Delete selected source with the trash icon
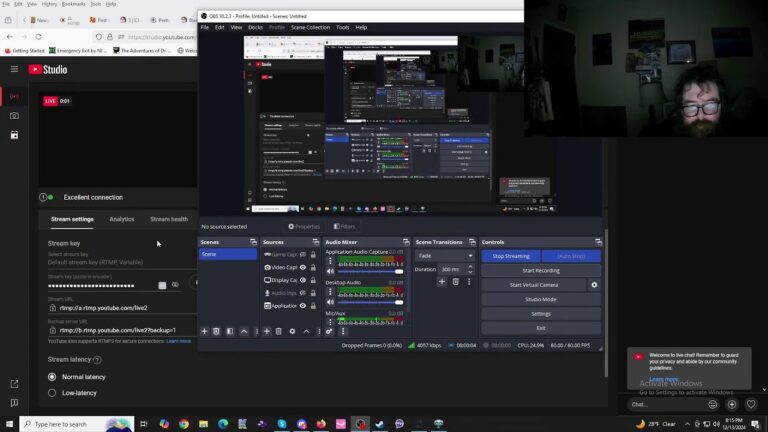 (278, 332)
